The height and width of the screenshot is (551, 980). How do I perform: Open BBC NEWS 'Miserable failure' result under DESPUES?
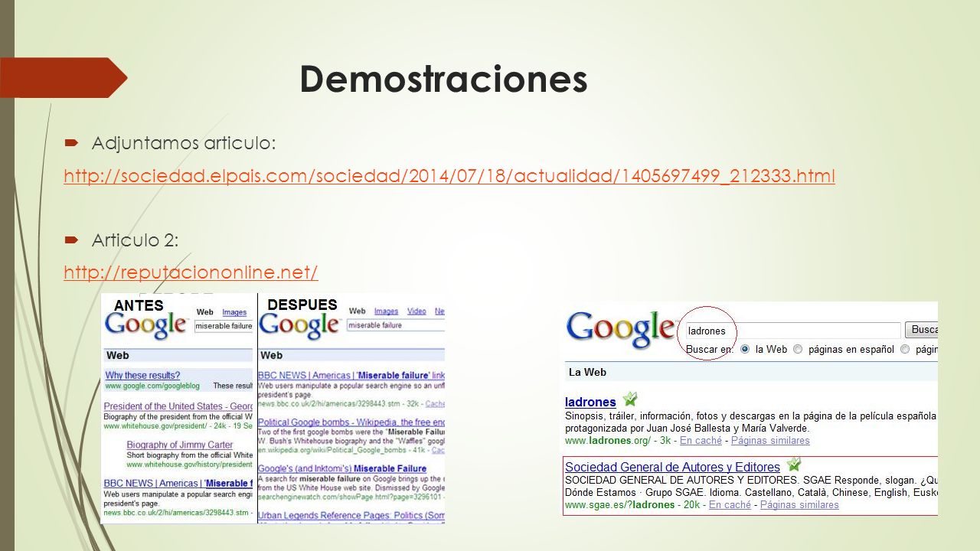(x=351, y=376)
